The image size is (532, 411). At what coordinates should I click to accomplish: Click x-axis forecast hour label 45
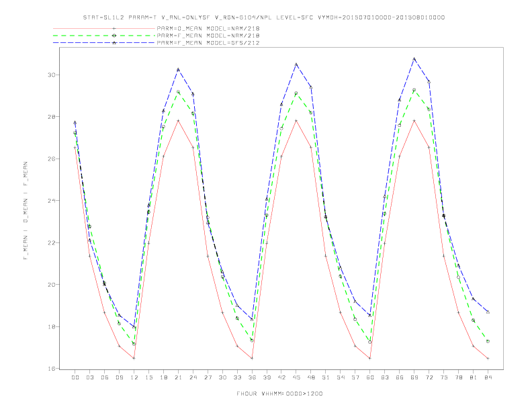click(296, 377)
